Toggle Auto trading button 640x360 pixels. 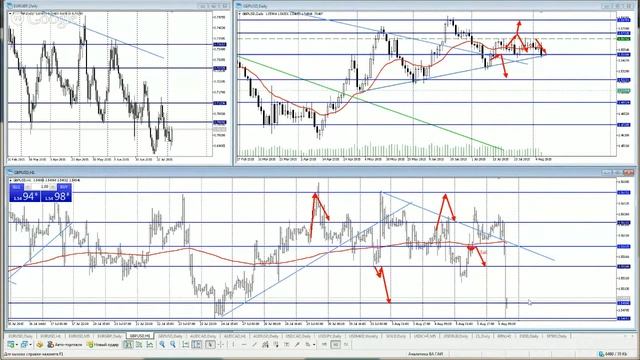click(x=64, y=345)
